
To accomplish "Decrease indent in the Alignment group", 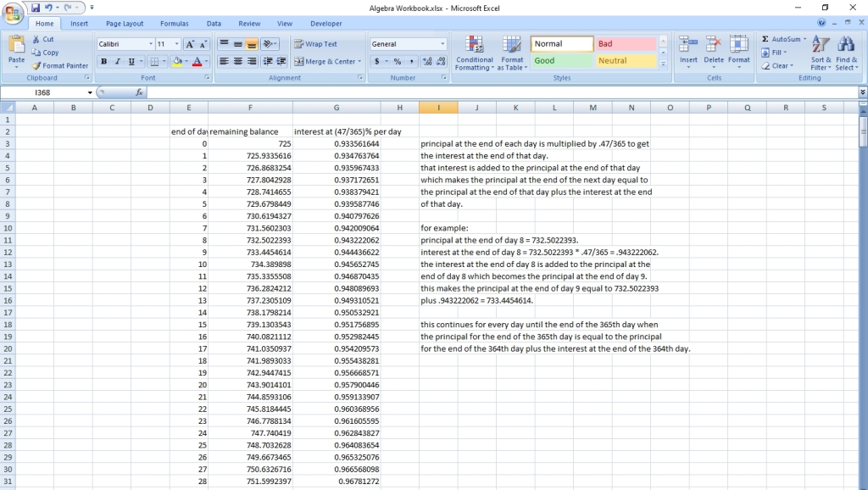I will (x=267, y=61).
